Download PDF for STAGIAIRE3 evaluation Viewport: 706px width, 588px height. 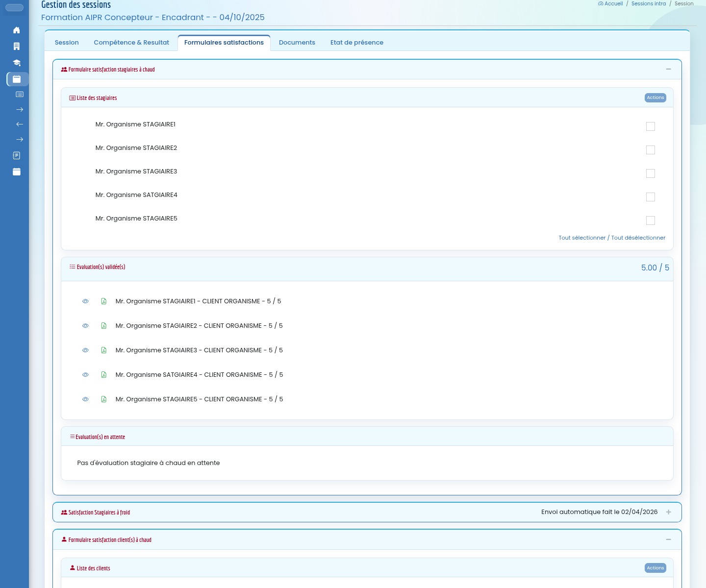pos(104,350)
